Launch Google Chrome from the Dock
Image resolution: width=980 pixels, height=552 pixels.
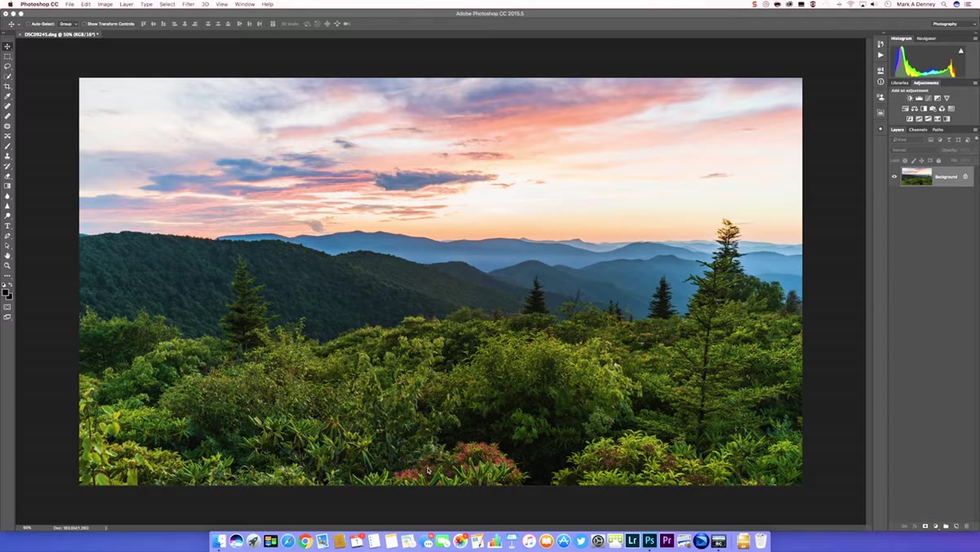click(305, 541)
